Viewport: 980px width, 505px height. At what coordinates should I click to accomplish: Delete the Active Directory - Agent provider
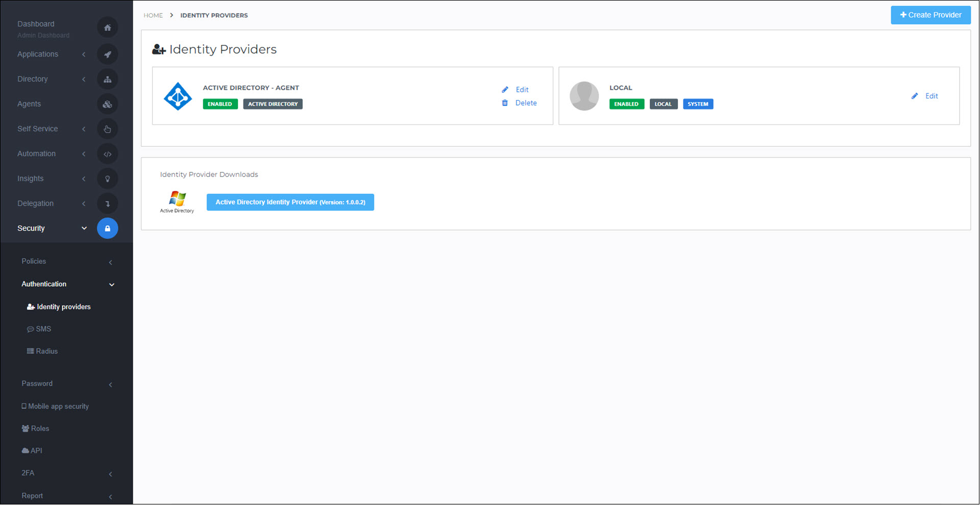click(x=520, y=103)
